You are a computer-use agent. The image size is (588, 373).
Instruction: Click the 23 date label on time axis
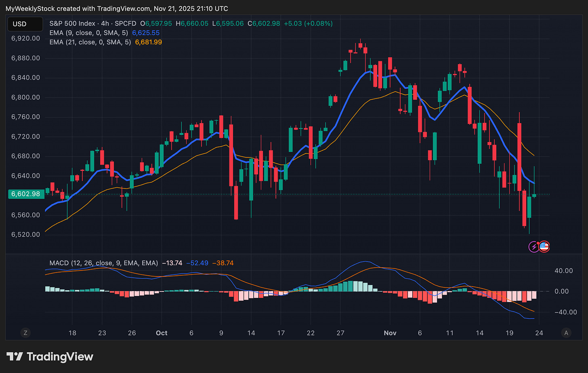(102, 333)
